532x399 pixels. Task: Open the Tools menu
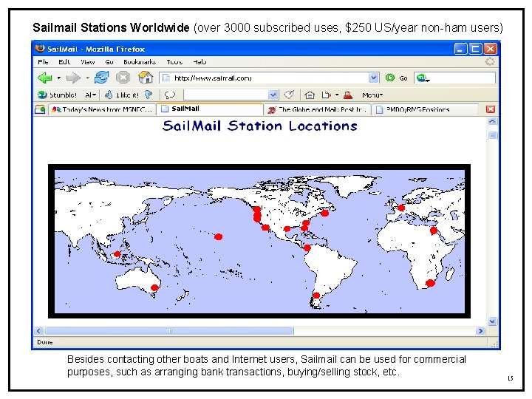(x=174, y=62)
